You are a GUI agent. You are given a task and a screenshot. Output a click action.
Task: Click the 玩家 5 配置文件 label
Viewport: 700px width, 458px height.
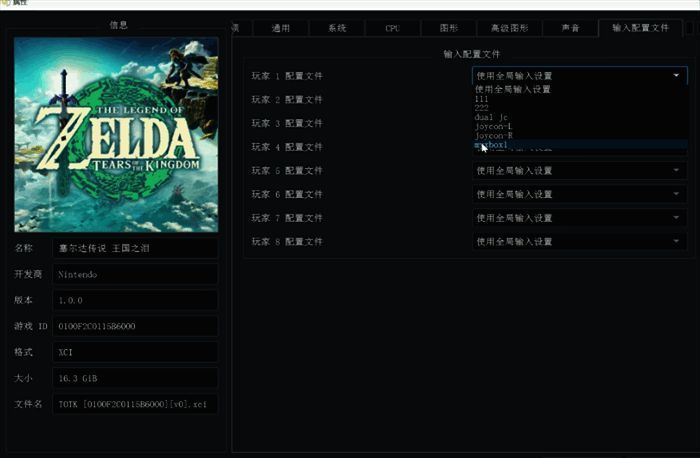point(287,171)
